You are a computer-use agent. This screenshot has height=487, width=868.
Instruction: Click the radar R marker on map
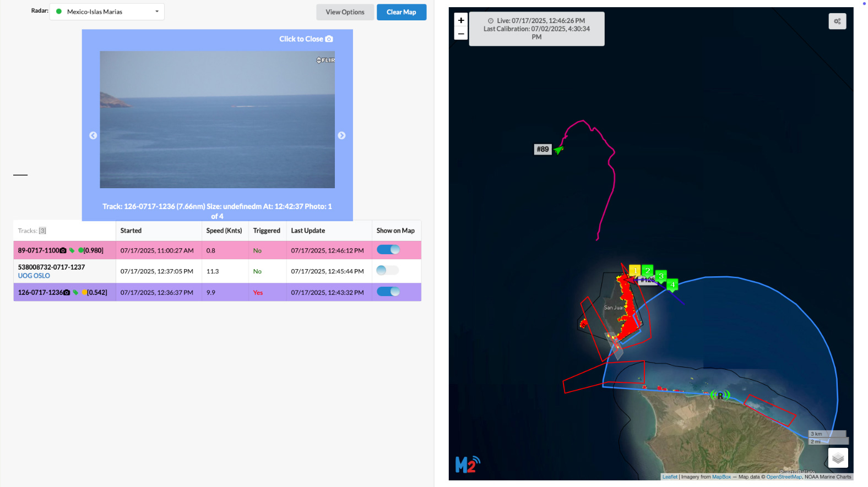click(x=720, y=395)
